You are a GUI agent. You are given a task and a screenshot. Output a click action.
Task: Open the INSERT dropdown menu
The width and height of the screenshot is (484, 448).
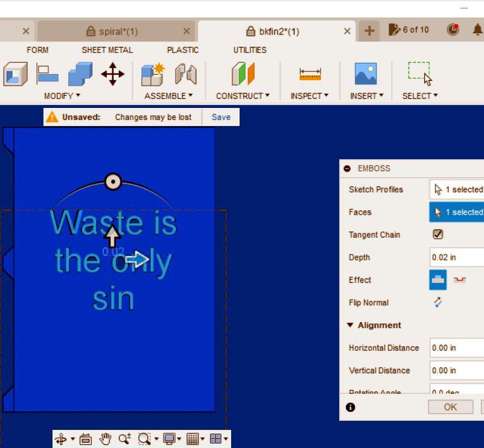coord(367,96)
